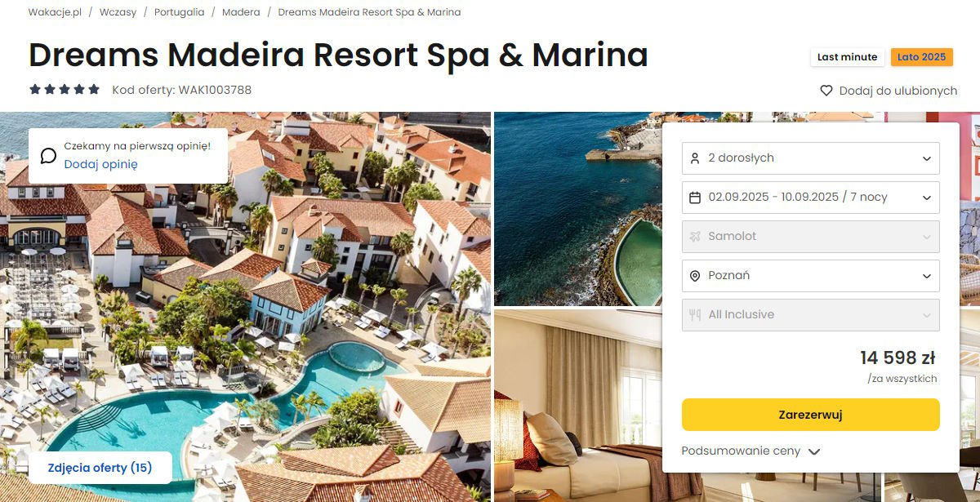This screenshot has height=502, width=980.
Task: Open the Portugalia breadcrumb link
Action: click(x=180, y=12)
